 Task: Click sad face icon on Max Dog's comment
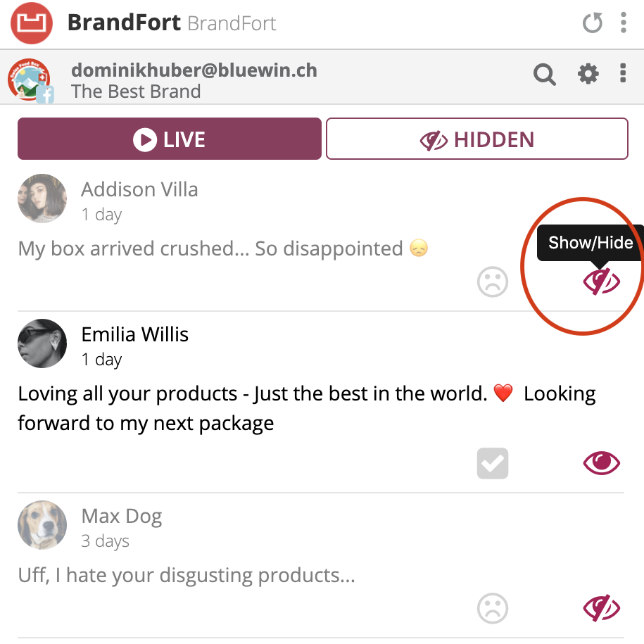493,608
